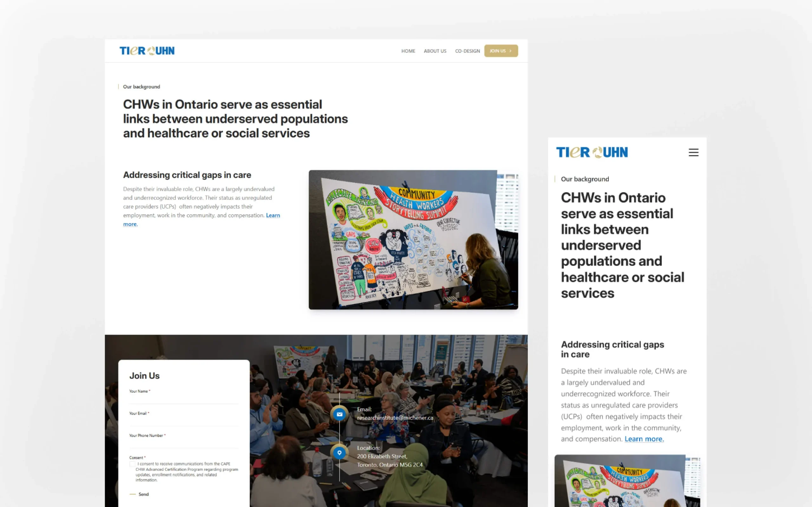Click the Your Name input field

184,399
